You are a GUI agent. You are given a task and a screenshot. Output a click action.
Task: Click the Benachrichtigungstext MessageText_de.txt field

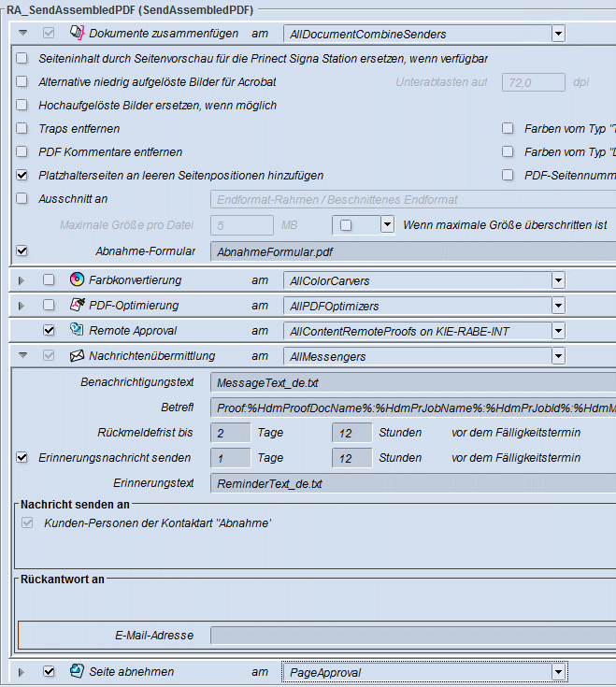(x=411, y=382)
